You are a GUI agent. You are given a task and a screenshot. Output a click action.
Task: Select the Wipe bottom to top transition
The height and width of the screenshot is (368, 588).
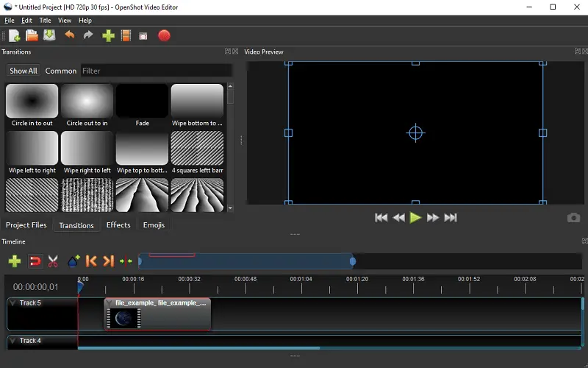click(197, 105)
